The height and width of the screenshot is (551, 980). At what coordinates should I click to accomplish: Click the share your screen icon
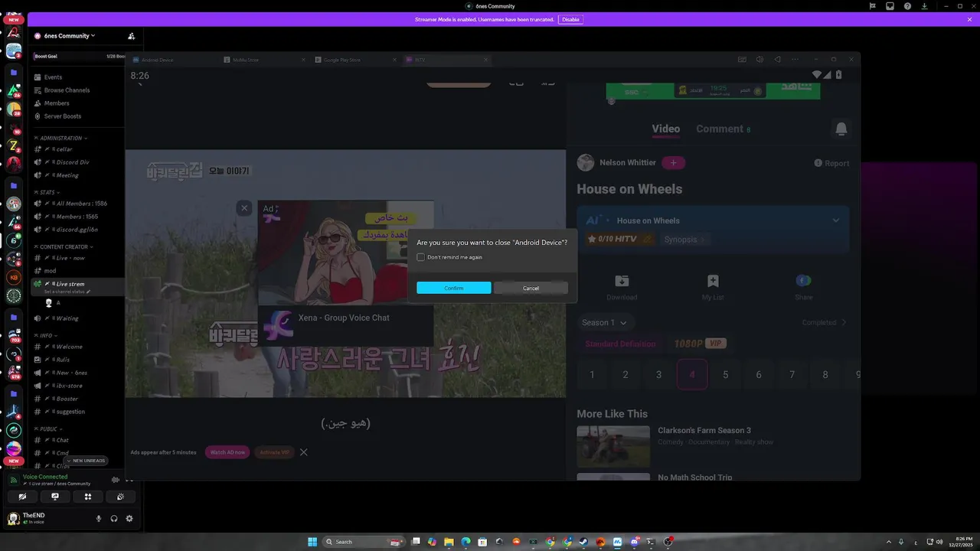pos(55,497)
